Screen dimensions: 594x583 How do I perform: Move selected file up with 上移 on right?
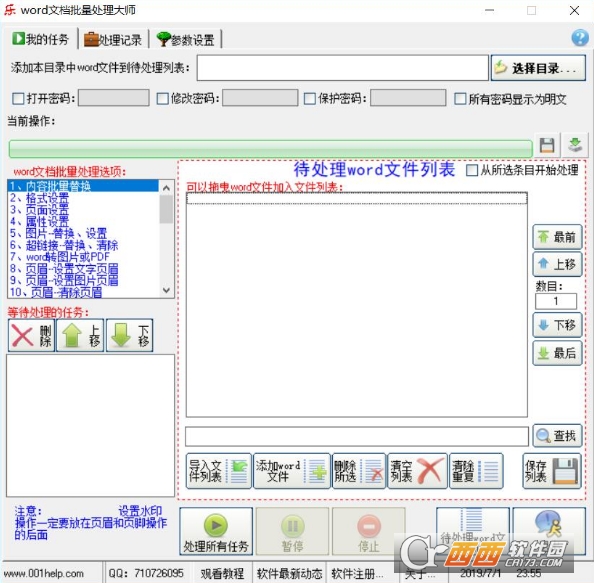(557, 264)
